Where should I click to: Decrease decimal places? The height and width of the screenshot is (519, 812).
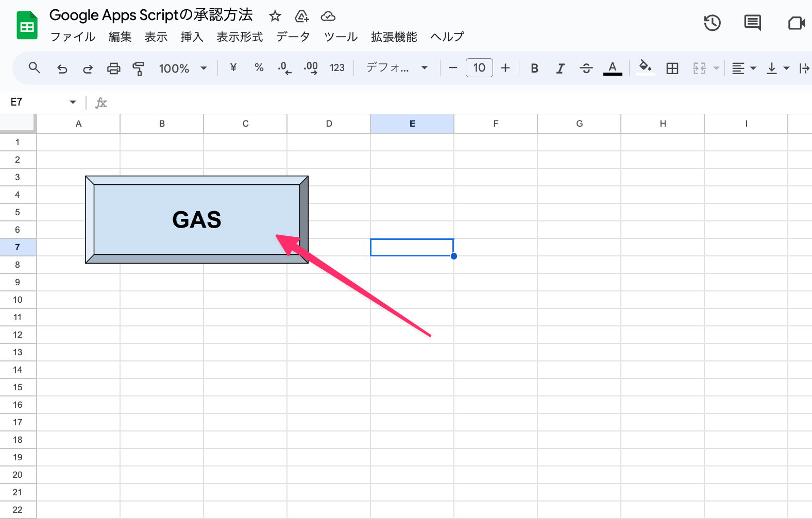pos(284,68)
